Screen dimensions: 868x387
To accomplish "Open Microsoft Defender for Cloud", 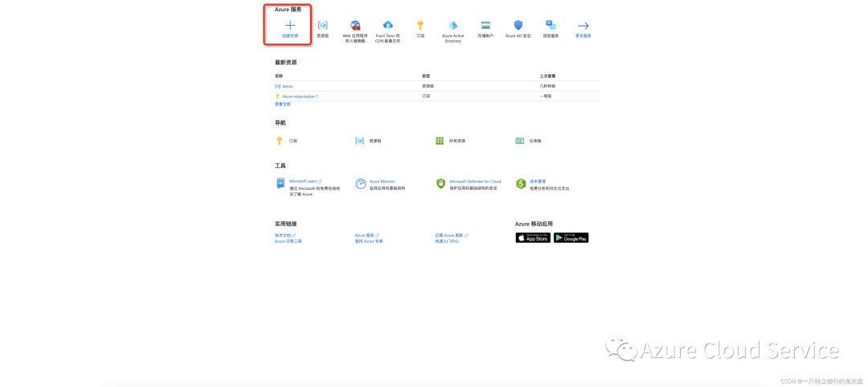I will coord(475,181).
